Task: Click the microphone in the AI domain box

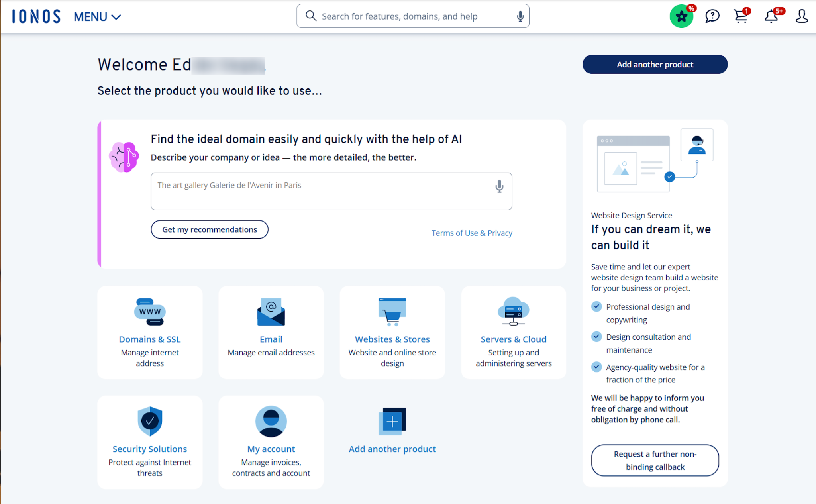Action: coord(499,186)
